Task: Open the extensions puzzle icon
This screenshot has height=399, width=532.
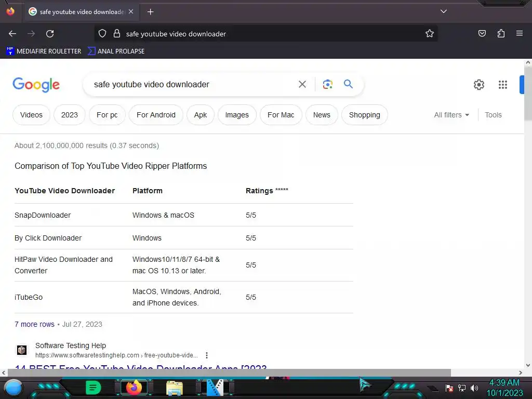Action: pos(501,33)
